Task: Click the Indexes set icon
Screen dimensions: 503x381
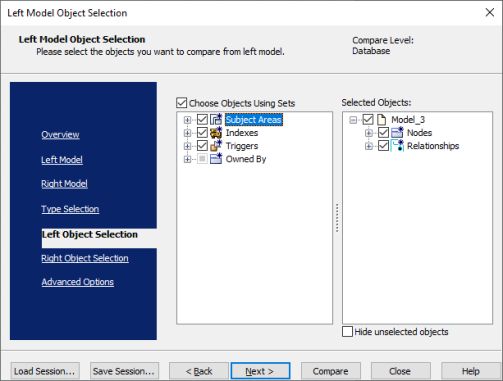Action: [216, 133]
